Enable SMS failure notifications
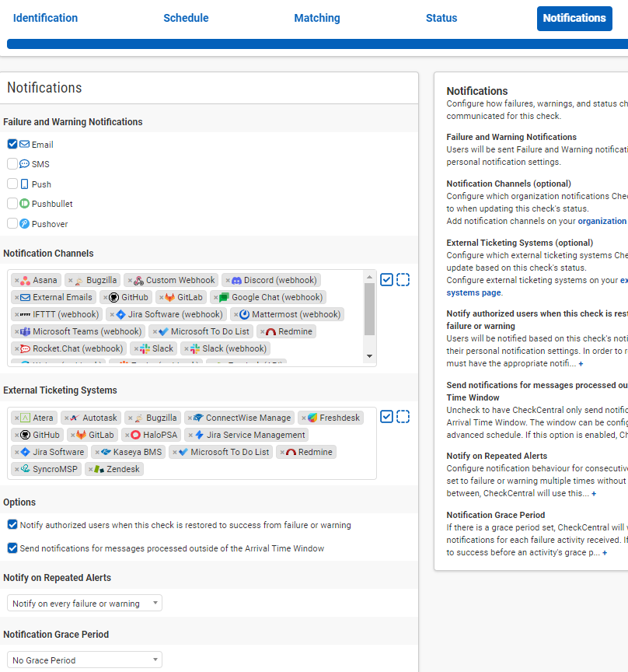 [11, 163]
